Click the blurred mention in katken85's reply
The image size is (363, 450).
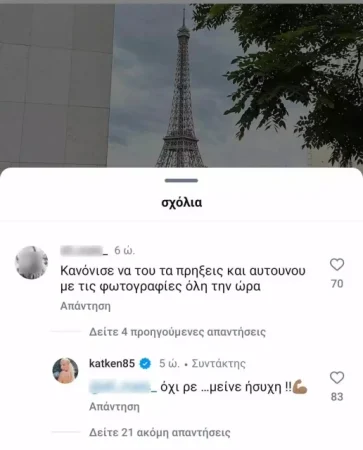coord(123,387)
